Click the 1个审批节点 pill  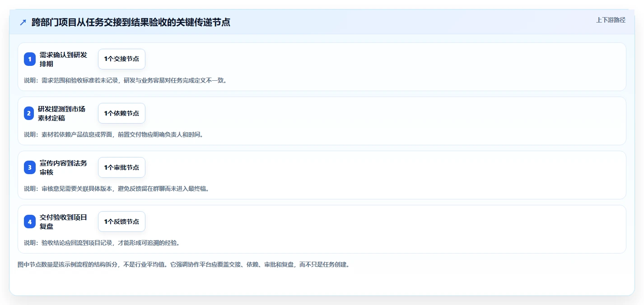point(121,167)
